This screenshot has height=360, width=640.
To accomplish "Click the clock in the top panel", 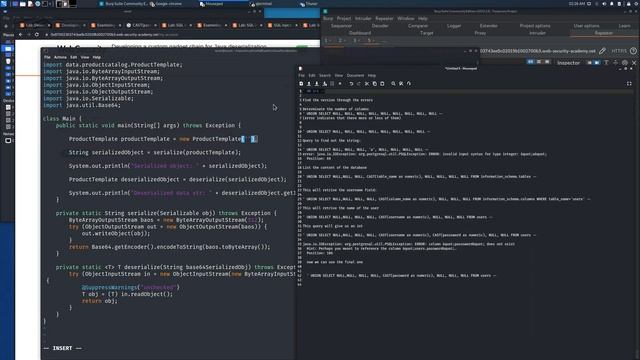I will [576, 4].
